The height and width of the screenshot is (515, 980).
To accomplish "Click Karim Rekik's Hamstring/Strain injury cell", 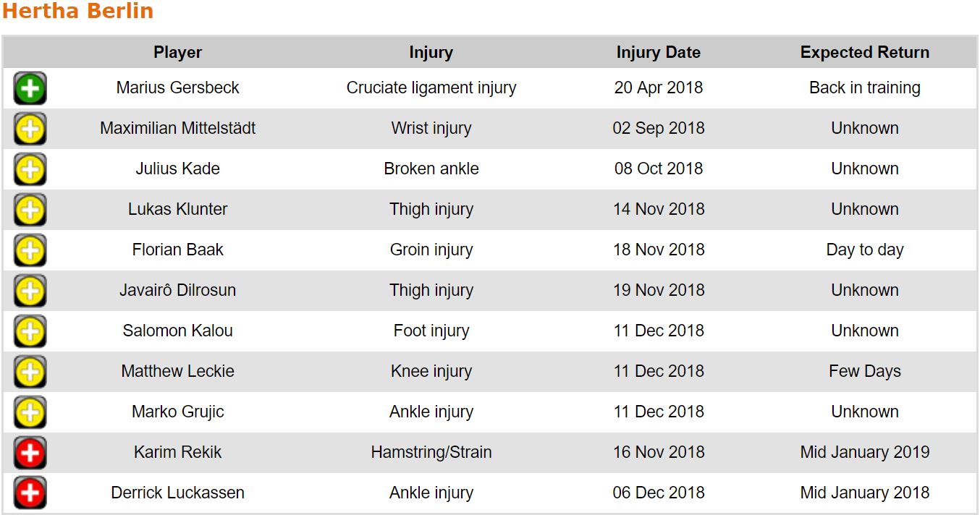I will [x=431, y=452].
